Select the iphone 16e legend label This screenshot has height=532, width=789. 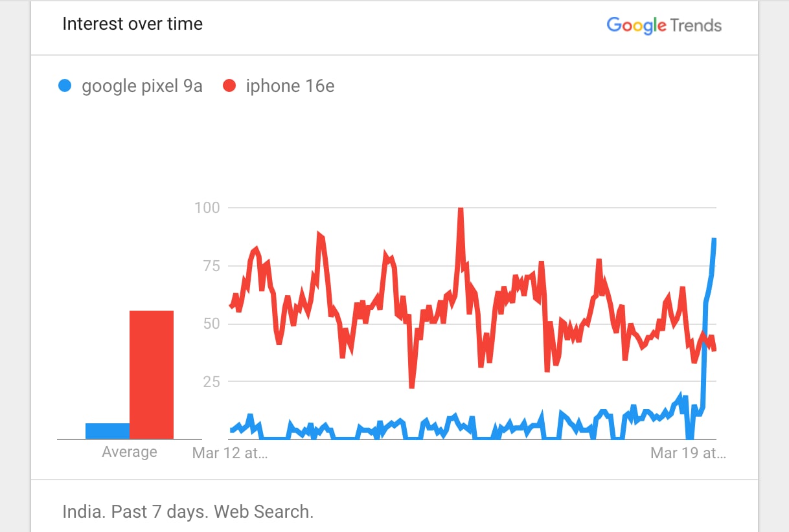290,86
